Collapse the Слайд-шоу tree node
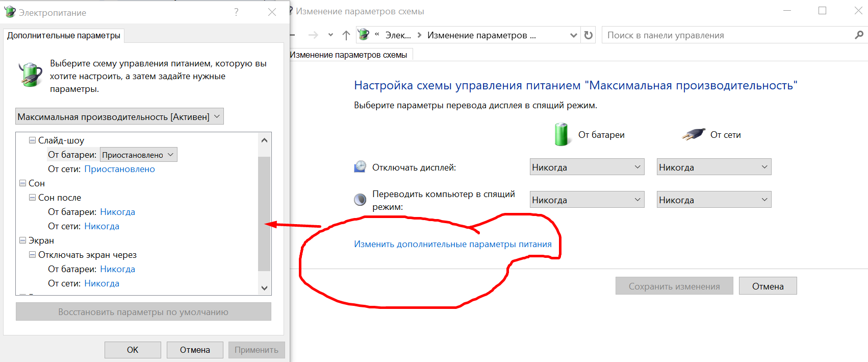This screenshot has height=362, width=868. pyautogui.click(x=32, y=140)
